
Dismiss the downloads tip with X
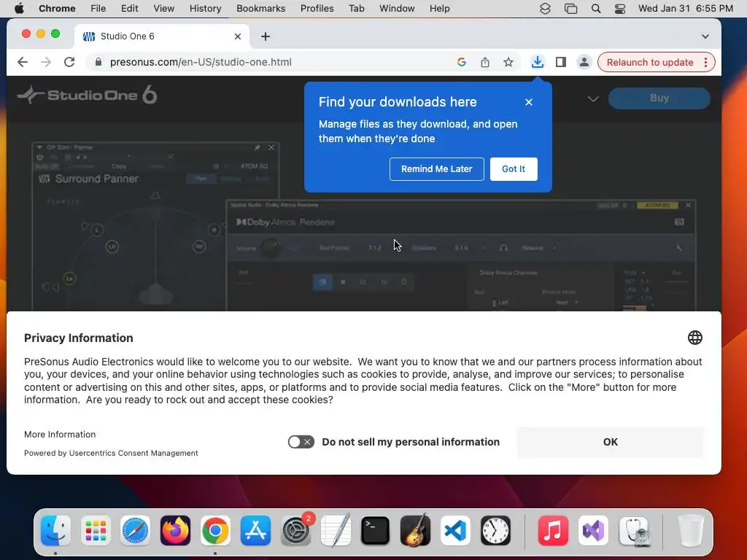(529, 102)
